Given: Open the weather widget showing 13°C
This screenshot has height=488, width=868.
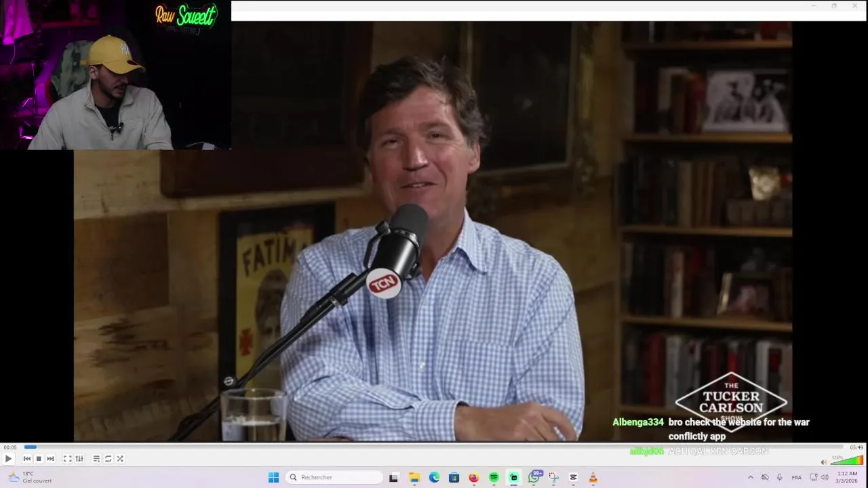Looking at the screenshot, I should pyautogui.click(x=29, y=477).
